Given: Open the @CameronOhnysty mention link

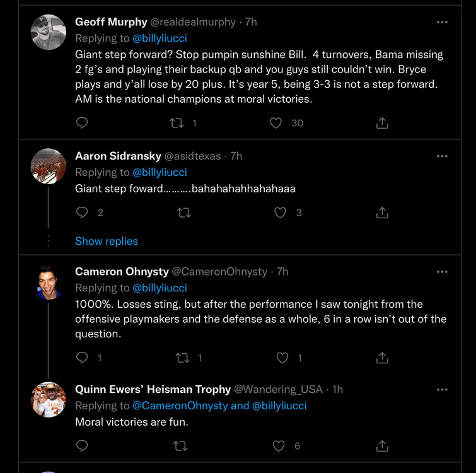Looking at the screenshot, I should (180, 406).
